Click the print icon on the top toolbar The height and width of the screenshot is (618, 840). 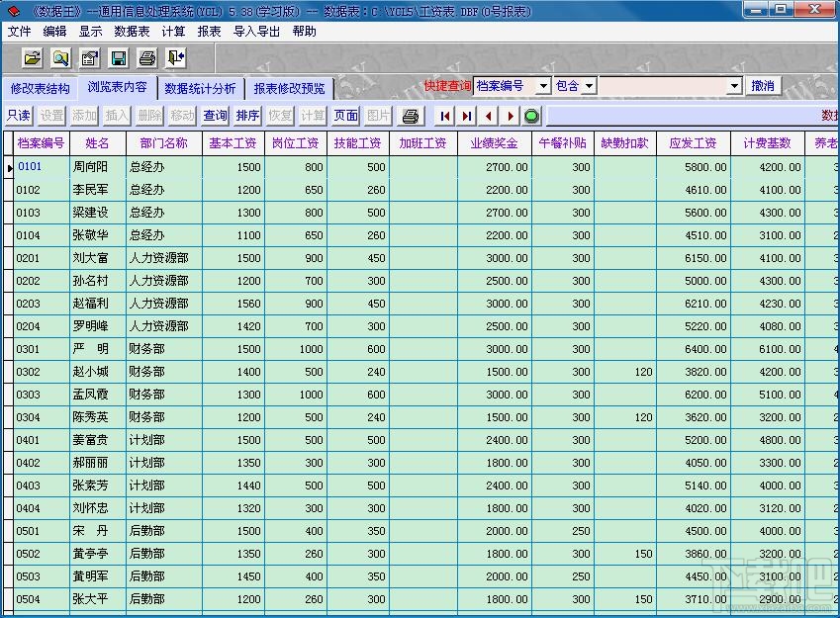(x=147, y=57)
